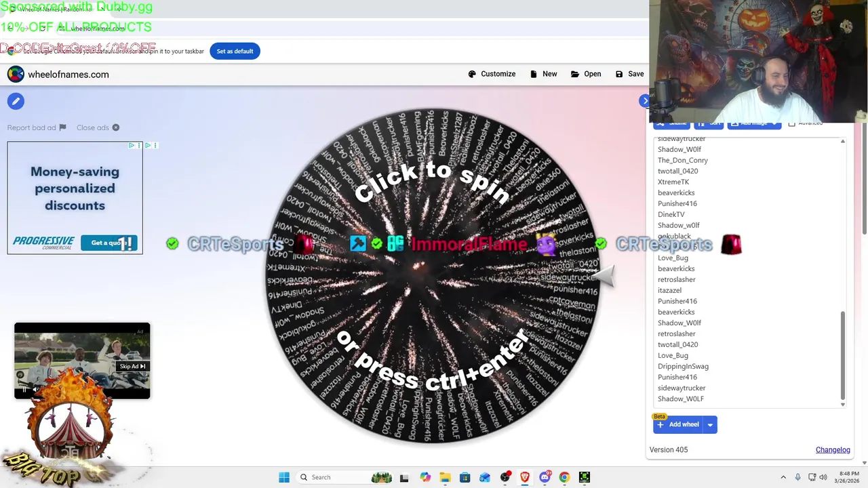
Task: Open the Changelog link
Action: pos(833,449)
